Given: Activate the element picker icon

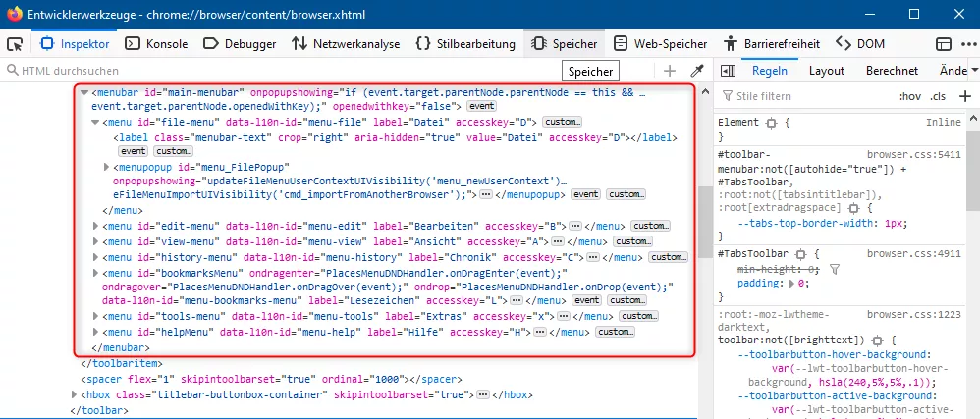Looking at the screenshot, I should click(x=15, y=44).
